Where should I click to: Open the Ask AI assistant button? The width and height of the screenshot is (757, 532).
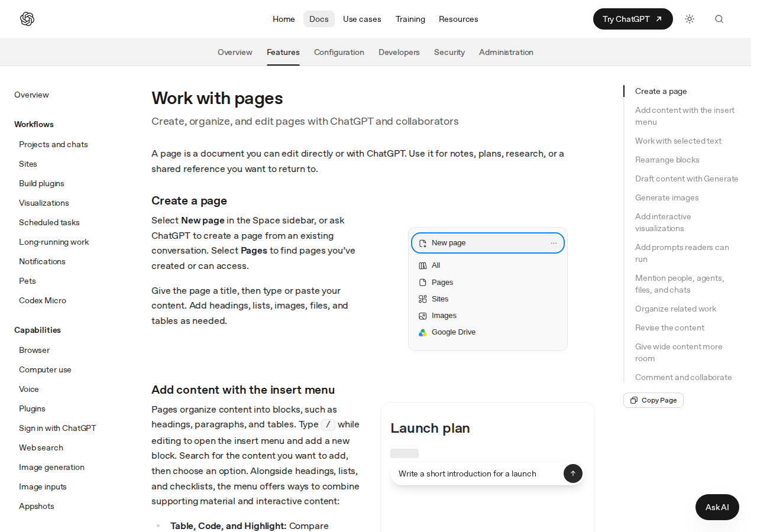point(717,507)
